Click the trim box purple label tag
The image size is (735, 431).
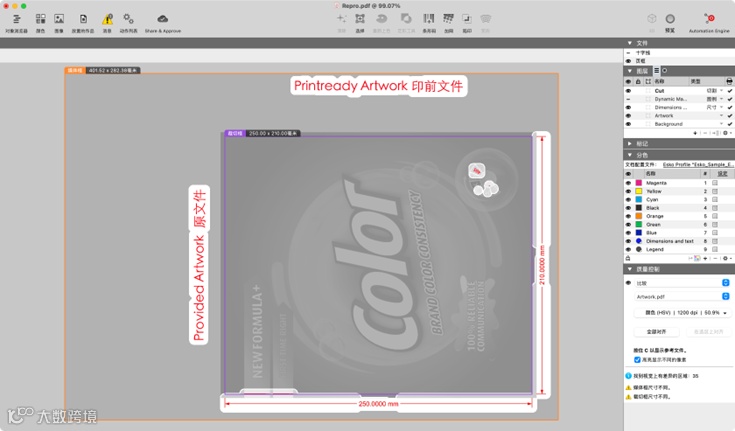(x=235, y=133)
